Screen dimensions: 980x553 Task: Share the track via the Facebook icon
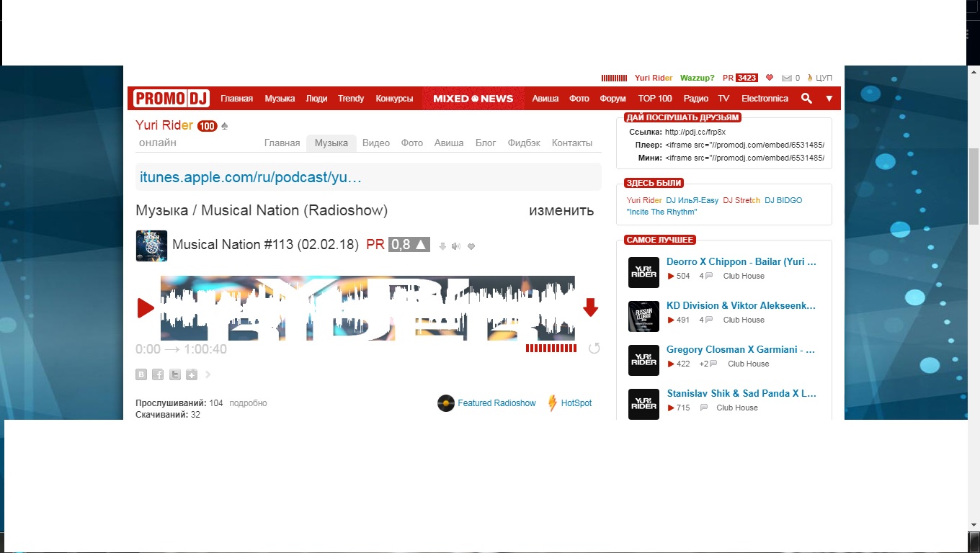click(x=158, y=374)
